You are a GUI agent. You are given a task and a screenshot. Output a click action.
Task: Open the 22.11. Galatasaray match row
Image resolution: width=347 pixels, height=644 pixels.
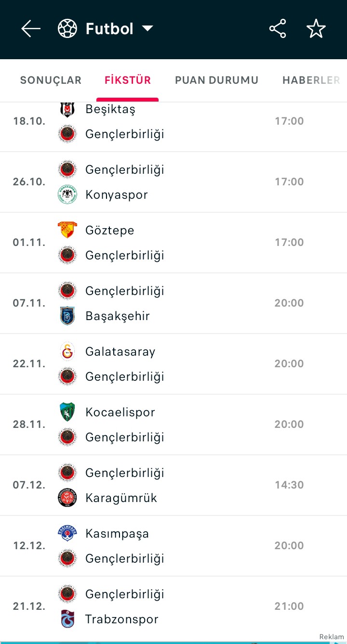tap(173, 364)
